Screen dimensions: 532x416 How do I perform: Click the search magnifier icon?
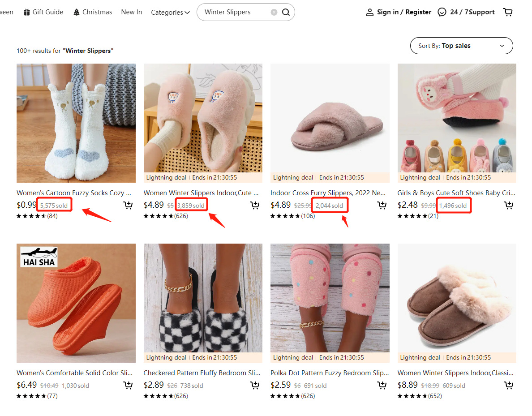(x=286, y=13)
